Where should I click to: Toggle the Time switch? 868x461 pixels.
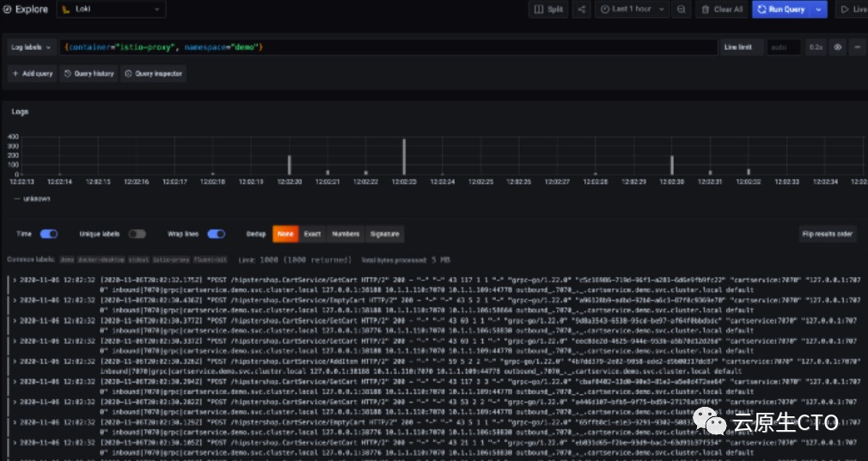tap(49, 234)
